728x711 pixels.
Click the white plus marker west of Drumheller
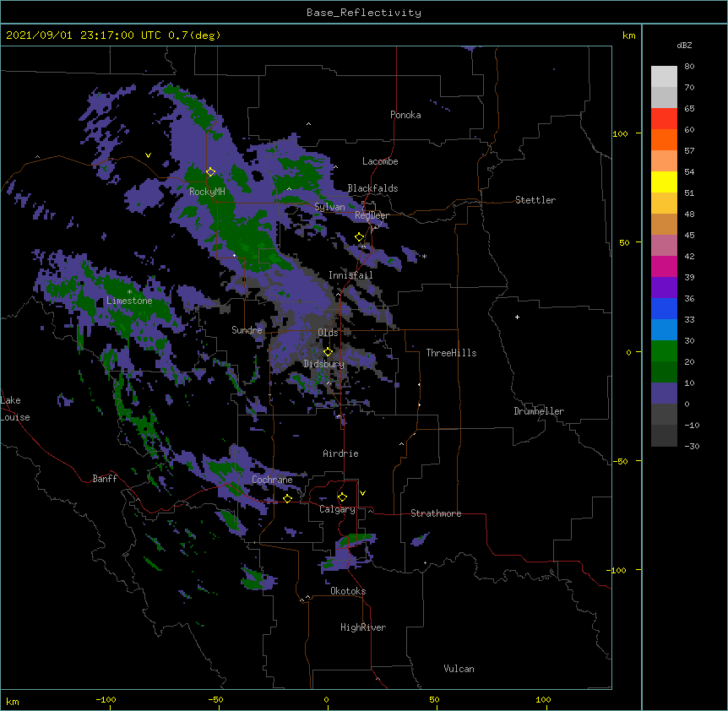point(517,317)
